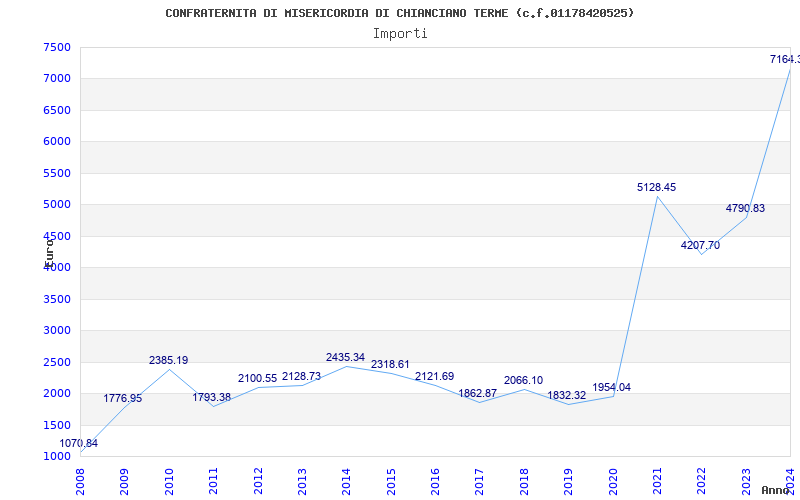Click the 2016 x-axis year label

(435, 481)
